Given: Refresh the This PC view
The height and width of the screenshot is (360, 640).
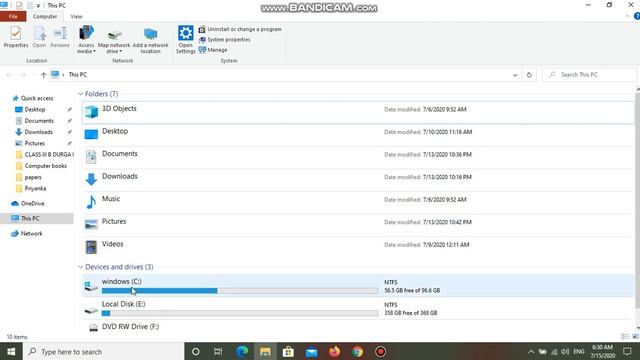Looking at the screenshot, I should (x=529, y=75).
